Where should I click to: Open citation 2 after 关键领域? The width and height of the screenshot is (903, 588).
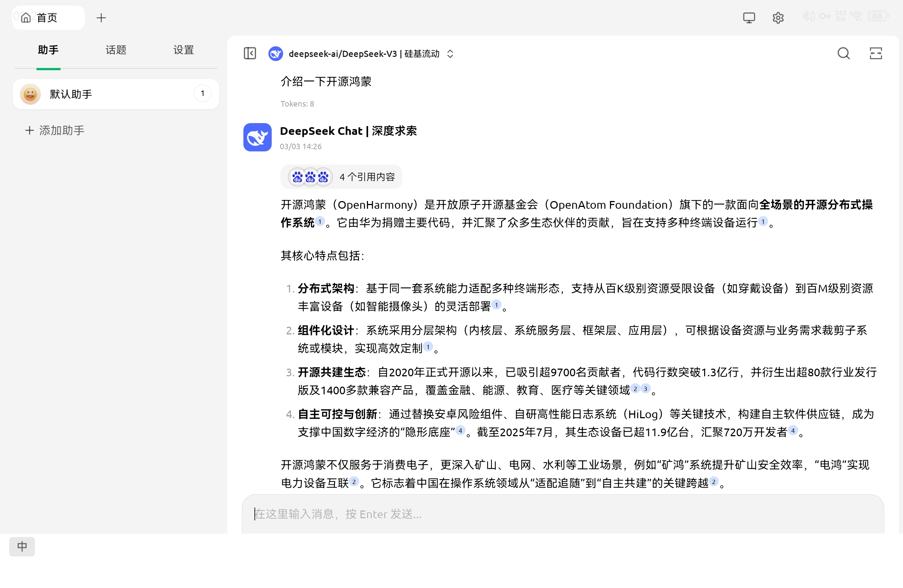(635, 389)
